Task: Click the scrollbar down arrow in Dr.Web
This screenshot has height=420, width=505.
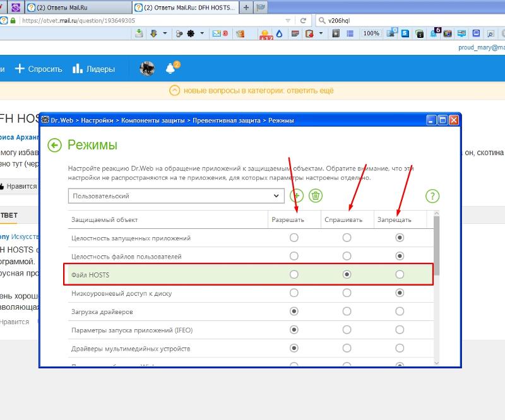Action: [x=436, y=363]
